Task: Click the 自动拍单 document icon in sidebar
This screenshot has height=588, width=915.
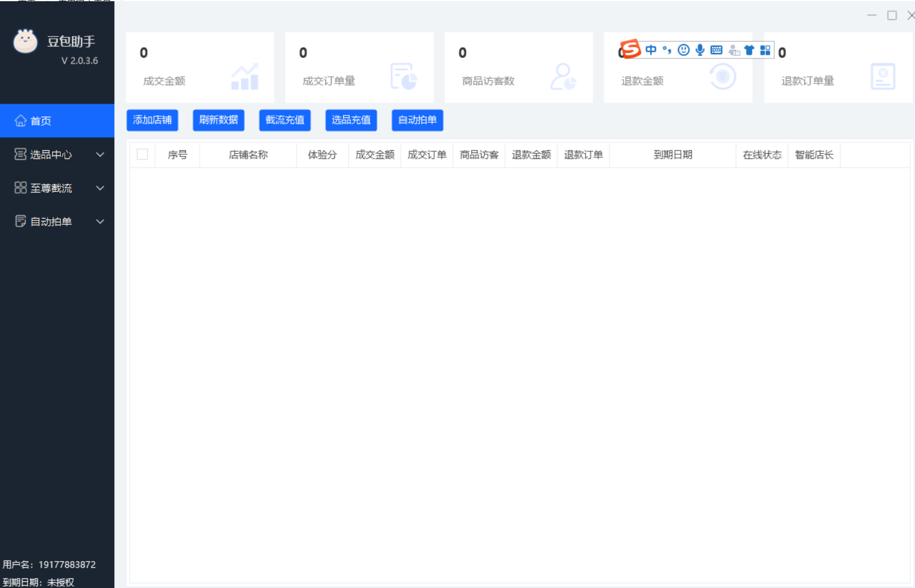Action: [20, 221]
